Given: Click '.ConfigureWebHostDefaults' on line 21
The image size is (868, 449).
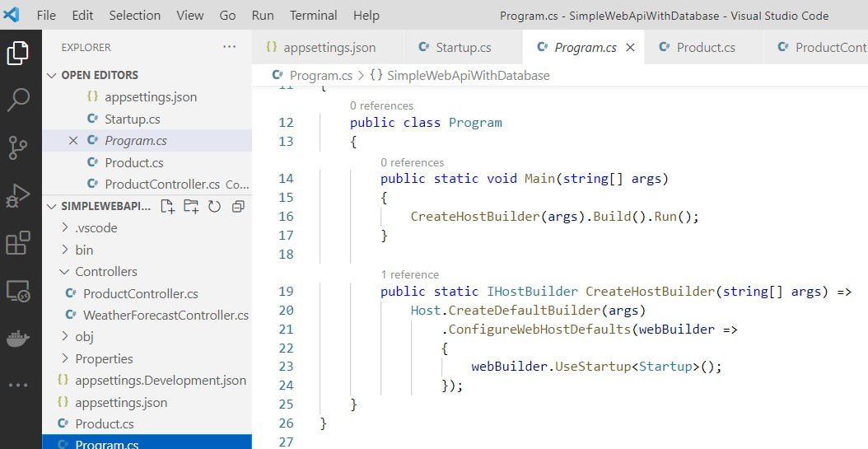Looking at the screenshot, I should pyautogui.click(x=536, y=330).
